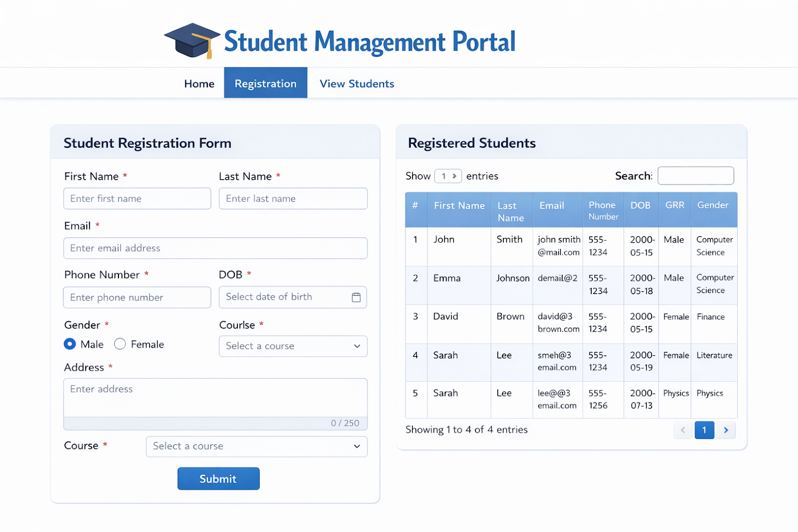
Task: Click the Phone Number input field
Action: (137, 297)
